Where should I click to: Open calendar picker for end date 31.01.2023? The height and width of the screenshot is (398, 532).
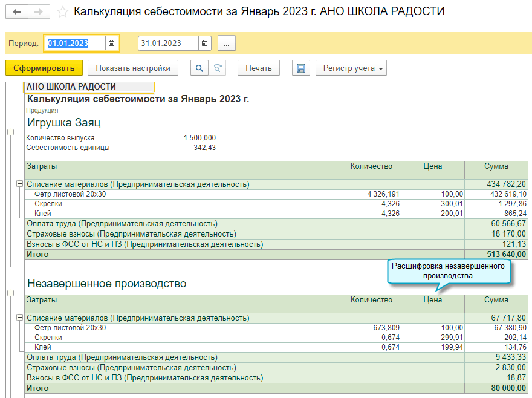click(205, 44)
